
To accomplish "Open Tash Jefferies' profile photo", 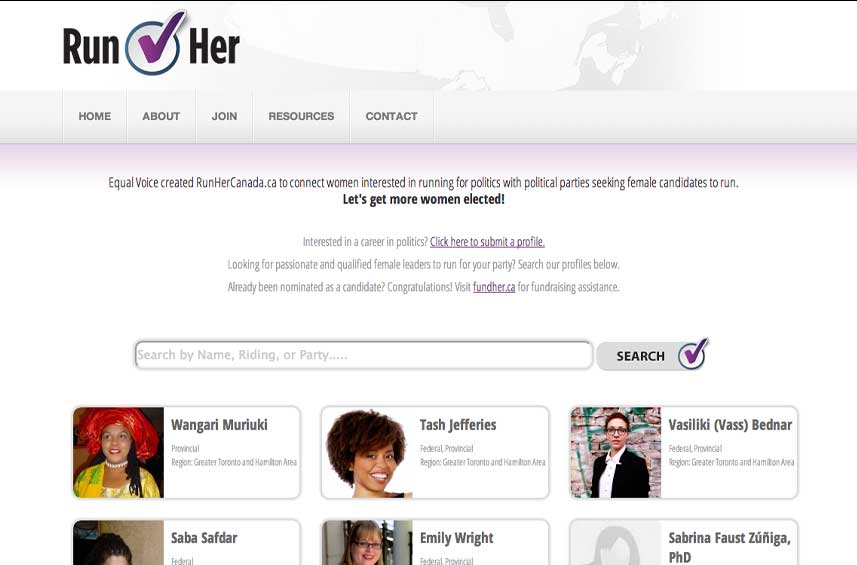I will pyautogui.click(x=367, y=452).
